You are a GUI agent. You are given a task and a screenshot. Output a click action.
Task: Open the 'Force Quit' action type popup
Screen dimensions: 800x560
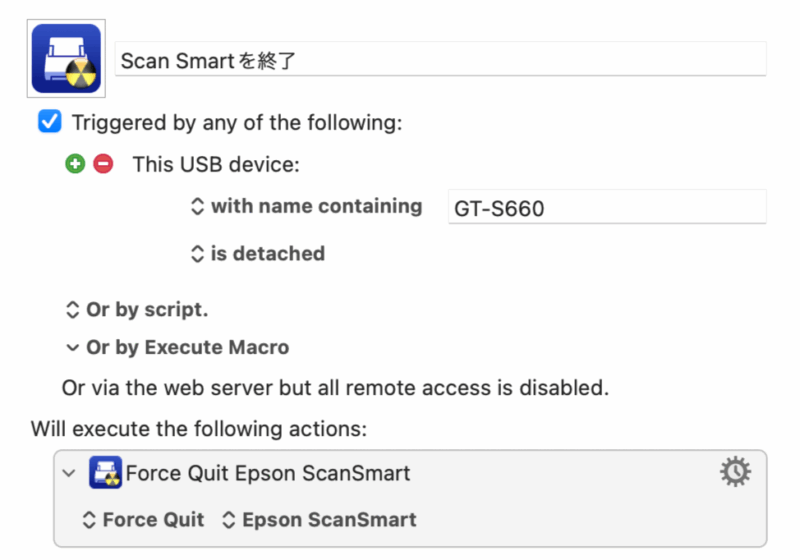[x=143, y=520]
